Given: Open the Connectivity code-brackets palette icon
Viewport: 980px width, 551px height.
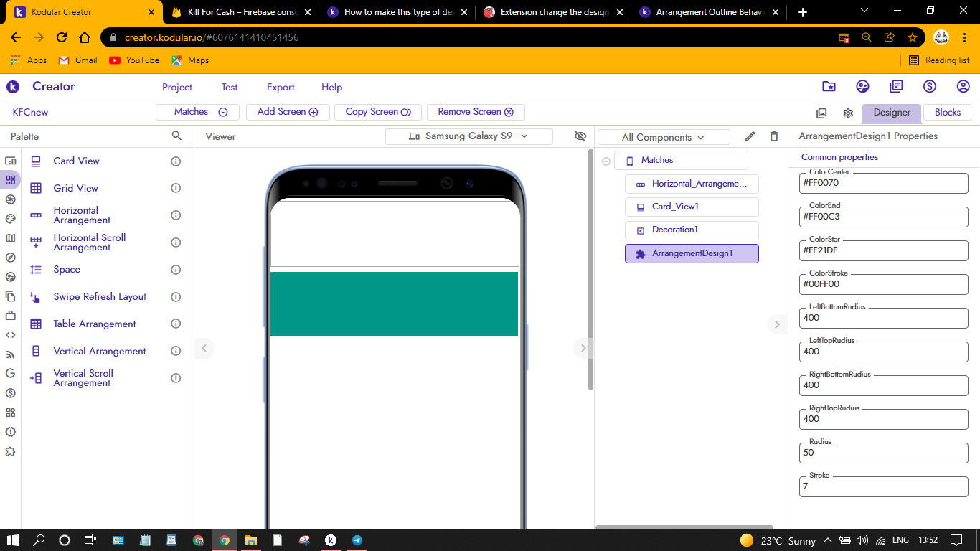Looking at the screenshot, I should click(x=10, y=335).
